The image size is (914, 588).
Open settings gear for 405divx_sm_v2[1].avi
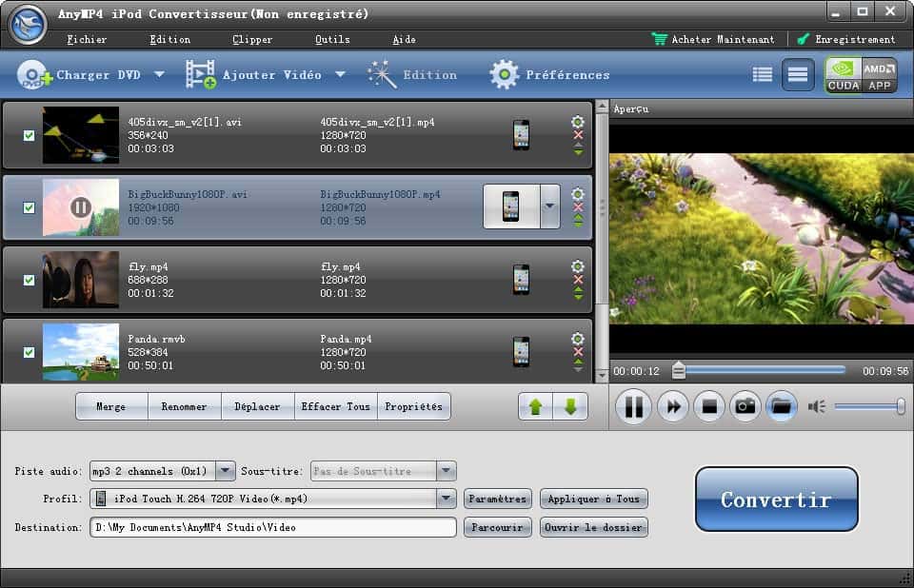click(578, 122)
